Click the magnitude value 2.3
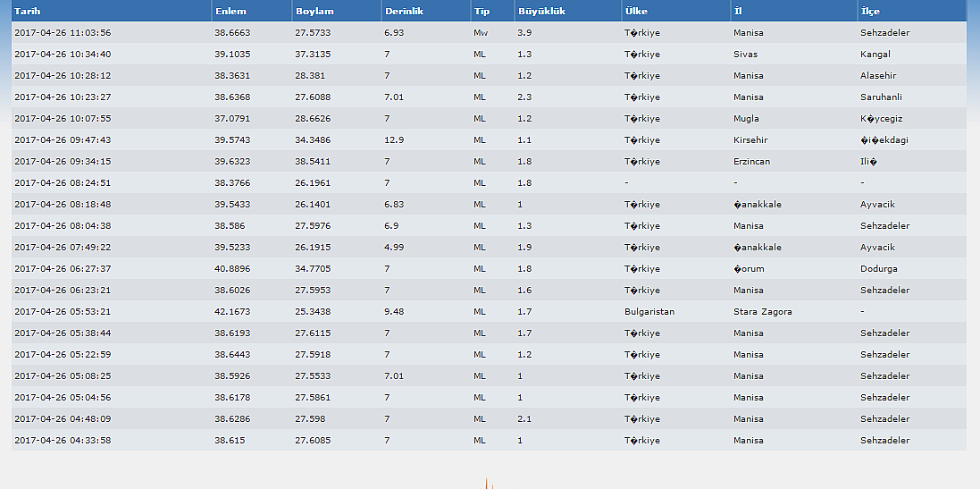 (524, 97)
